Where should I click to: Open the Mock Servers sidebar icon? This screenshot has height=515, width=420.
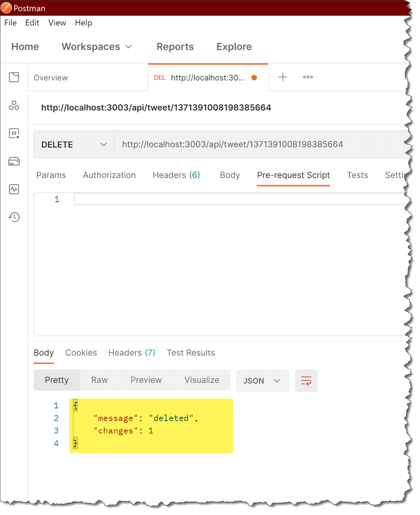pyautogui.click(x=14, y=161)
